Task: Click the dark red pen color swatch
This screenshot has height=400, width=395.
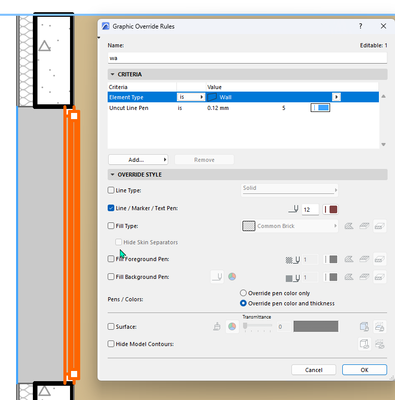Action: pyautogui.click(x=333, y=209)
